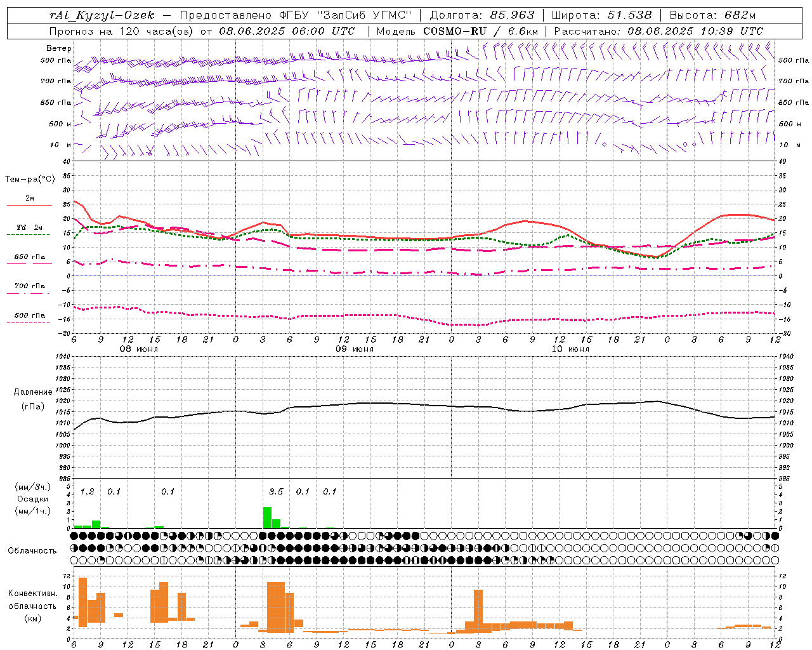The image size is (812, 650).
Task: Click the 09 июня date label
Action: (355, 349)
